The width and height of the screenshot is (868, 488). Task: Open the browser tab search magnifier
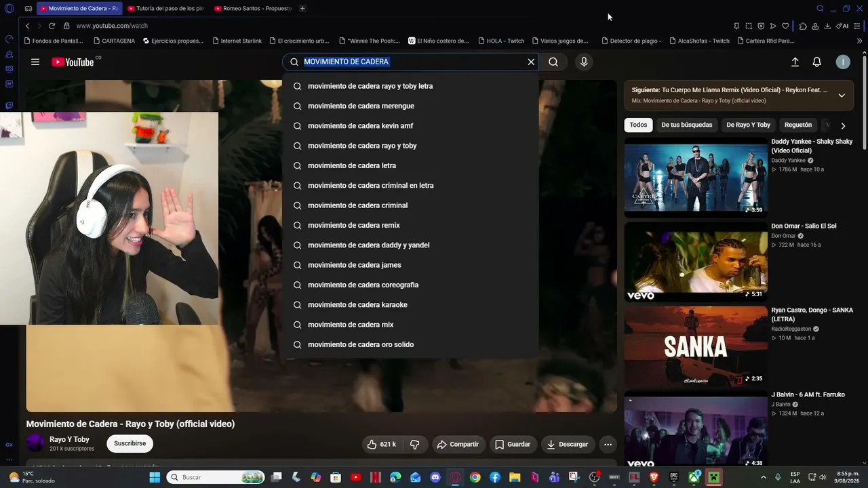coord(820,9)
